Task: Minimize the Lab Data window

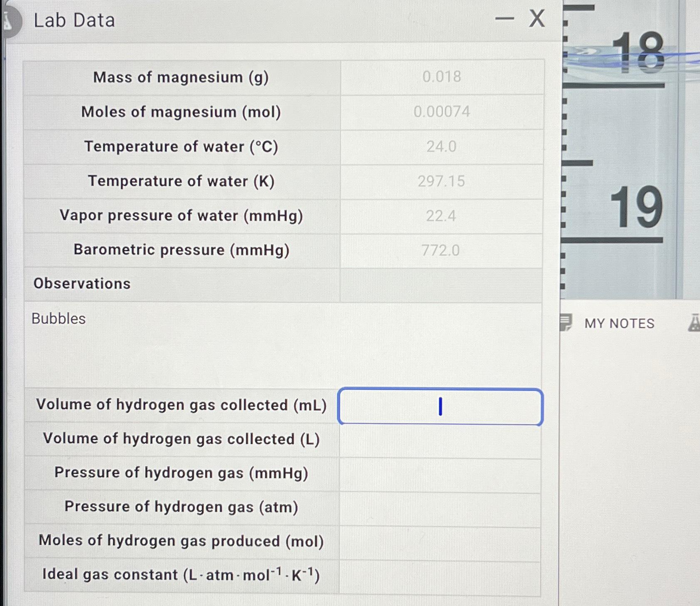Action: (504, 18)
